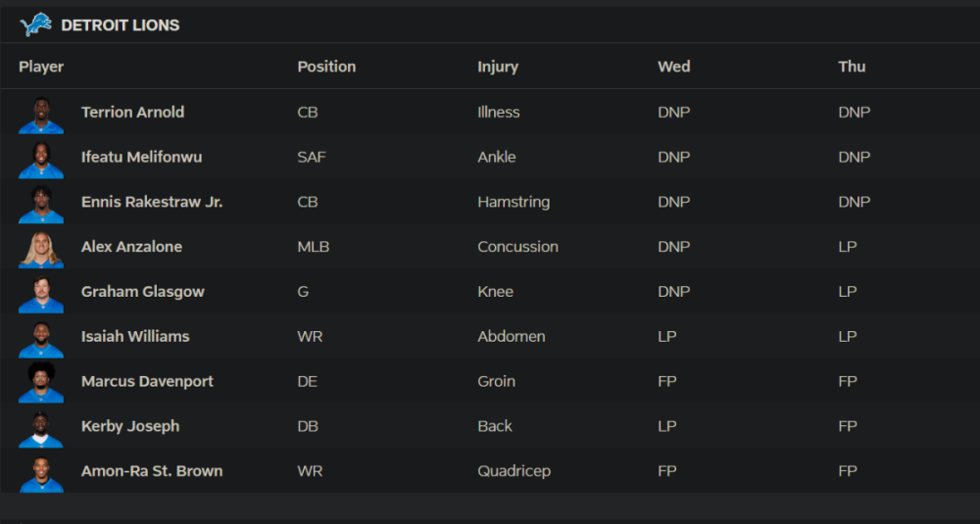The width and height of the screenshot is (980, 524).
Task: Click Amon-Ra St. Brown's headshot
Action: 41,473
